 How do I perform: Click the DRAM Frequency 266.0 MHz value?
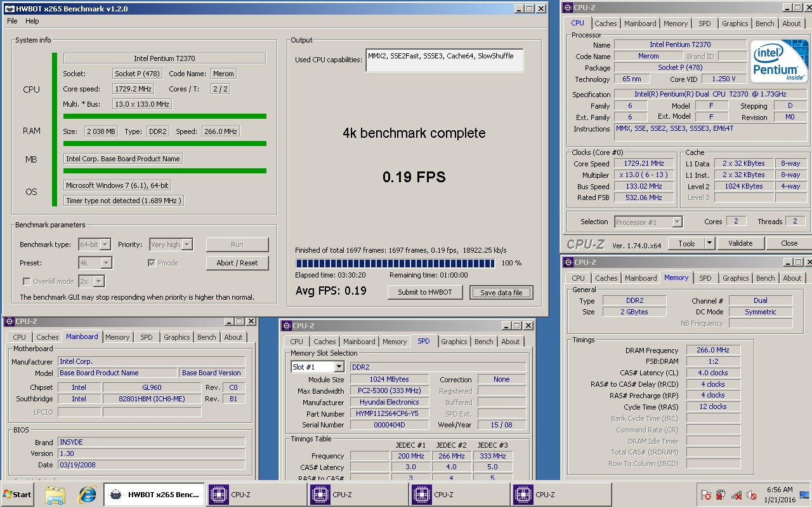point(713,350)
